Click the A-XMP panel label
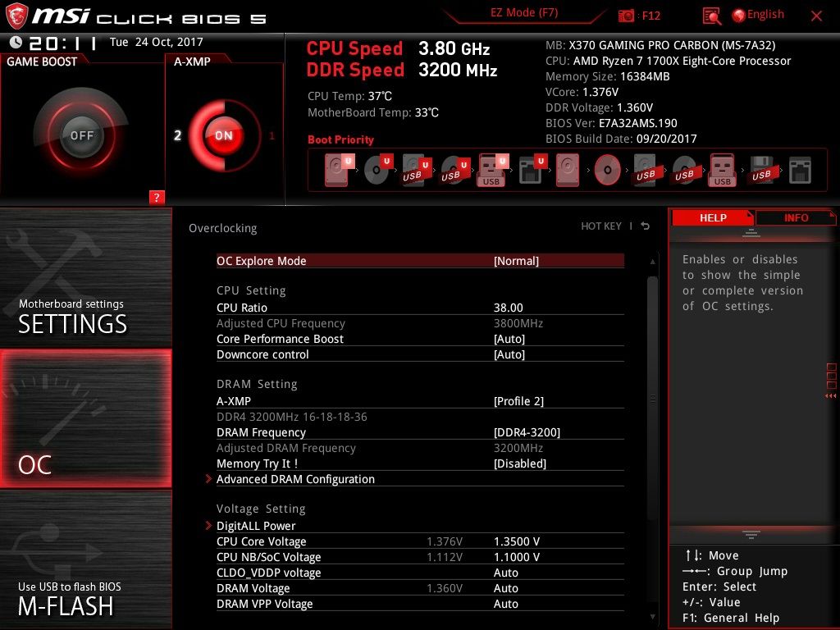 pyautogui.click(x=192, y=62)
